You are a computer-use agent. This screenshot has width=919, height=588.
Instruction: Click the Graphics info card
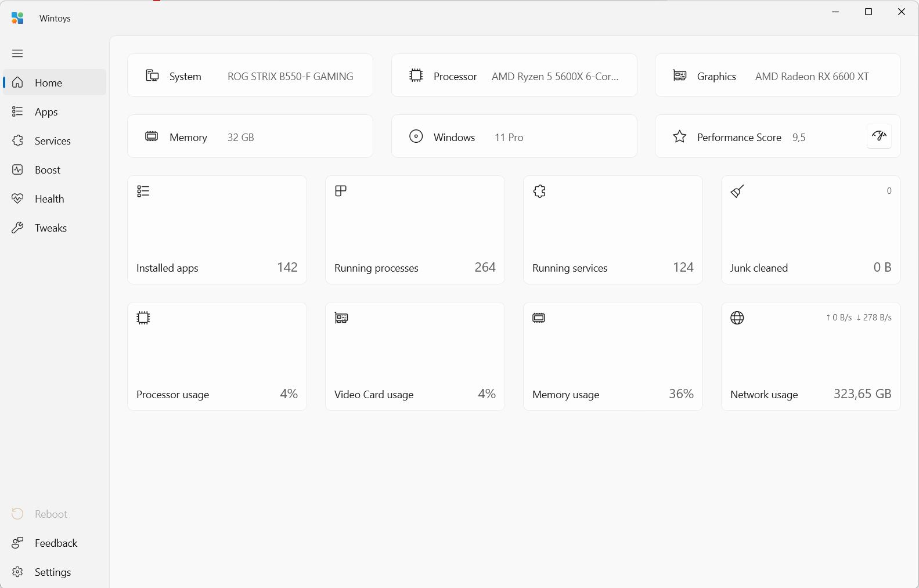777,76
